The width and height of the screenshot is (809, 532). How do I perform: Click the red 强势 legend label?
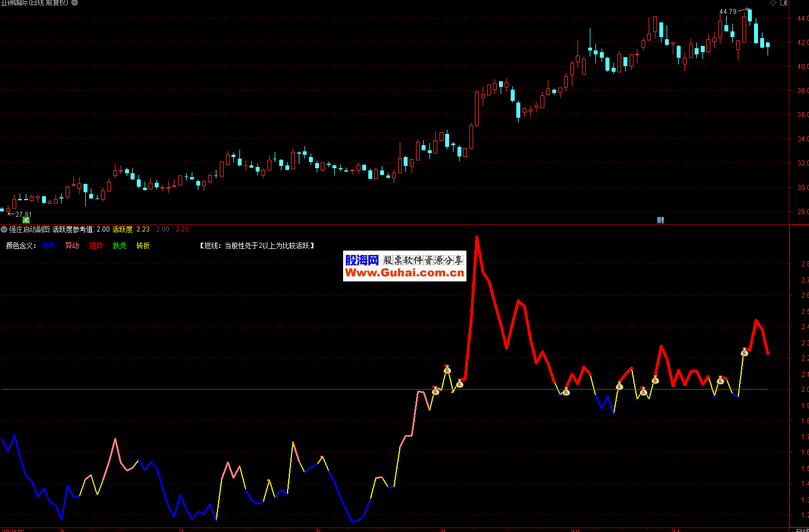96,246
